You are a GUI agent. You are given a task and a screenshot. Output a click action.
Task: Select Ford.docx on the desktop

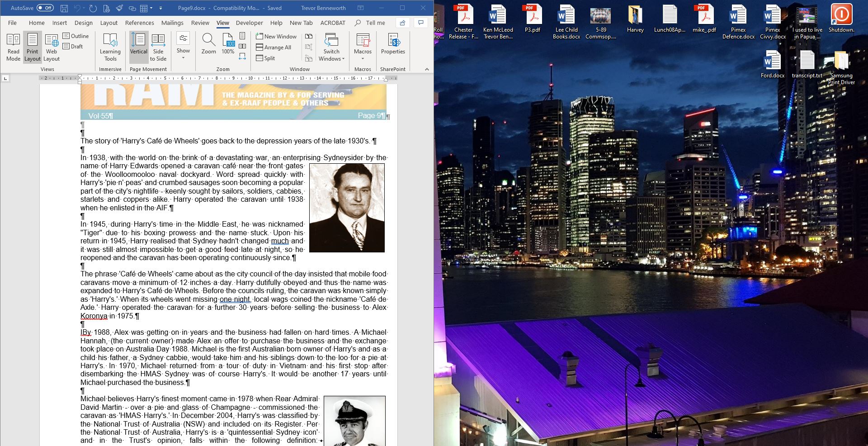[773, 64]
